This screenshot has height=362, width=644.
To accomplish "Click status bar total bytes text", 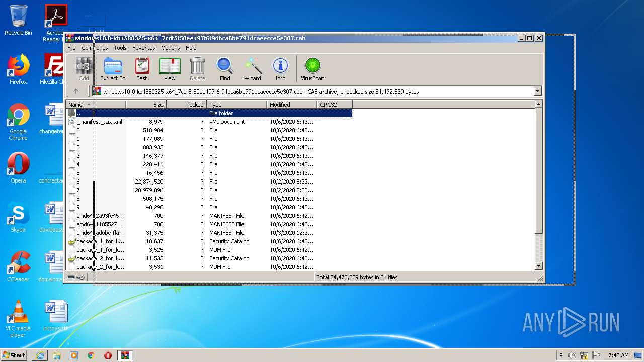I will (x=357, y=277).
